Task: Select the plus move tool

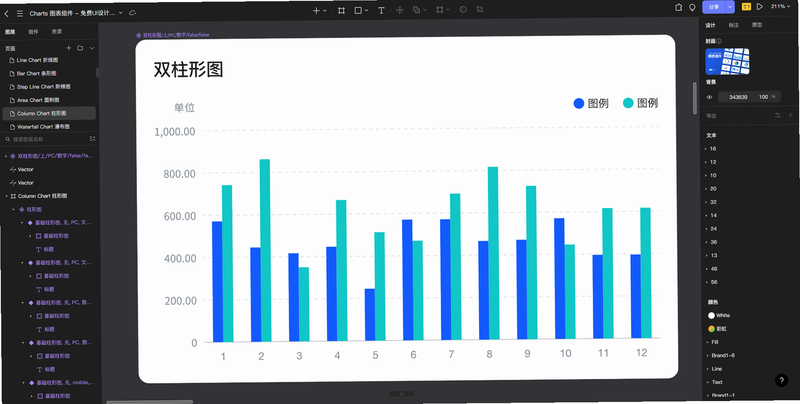Action: 316,10
